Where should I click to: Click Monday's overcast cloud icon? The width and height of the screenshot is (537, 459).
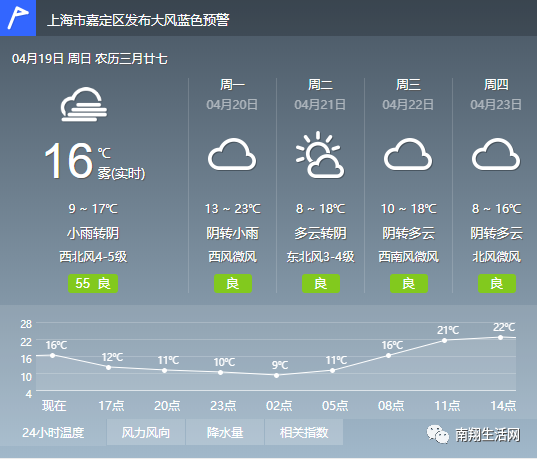232,154
